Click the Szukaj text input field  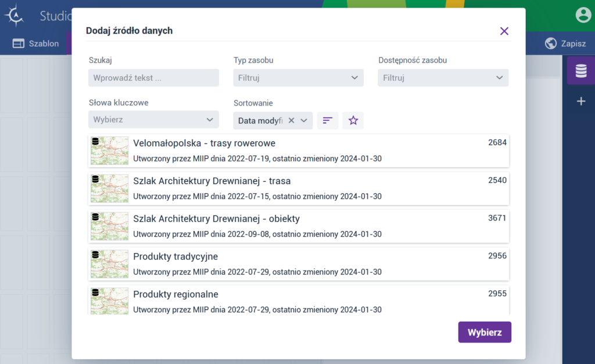point(153,78)
